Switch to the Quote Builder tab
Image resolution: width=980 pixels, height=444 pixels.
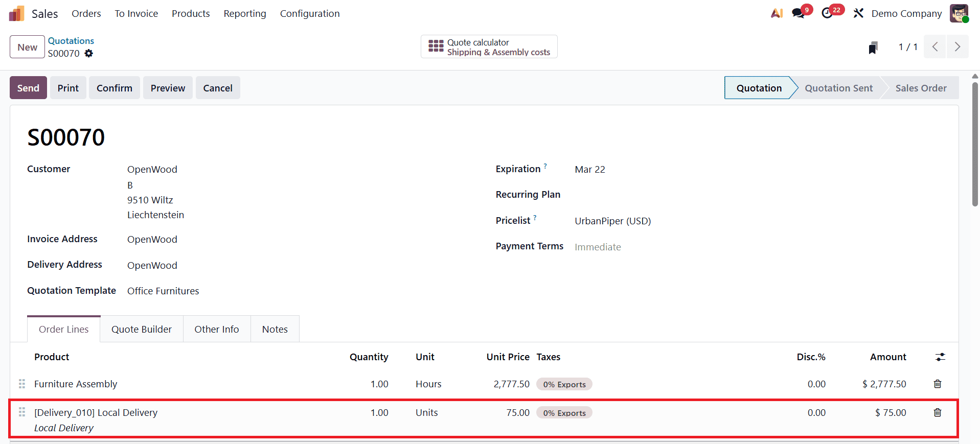coord(142,329)
